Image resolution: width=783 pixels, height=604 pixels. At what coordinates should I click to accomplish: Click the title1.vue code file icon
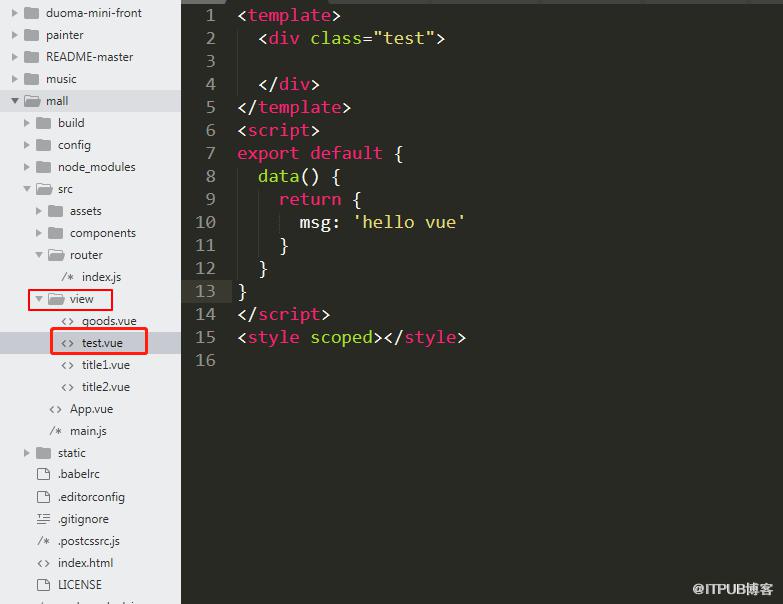click(x=67, y=365)
